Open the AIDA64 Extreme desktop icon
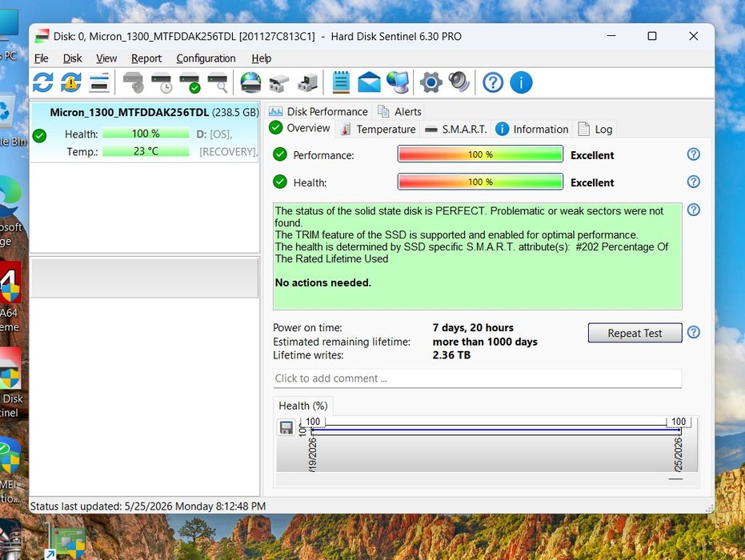The height and width of the screenshot is (560, 745). 10,297
